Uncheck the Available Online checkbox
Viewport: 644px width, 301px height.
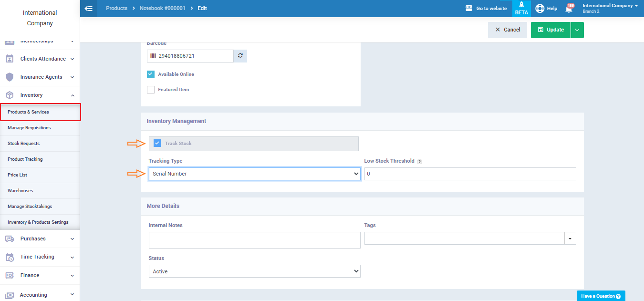tap(151, 74)
